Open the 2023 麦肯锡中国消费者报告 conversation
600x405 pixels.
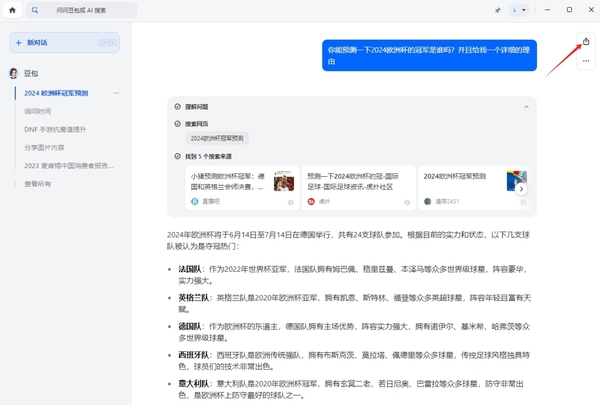(x=68, y=165)
